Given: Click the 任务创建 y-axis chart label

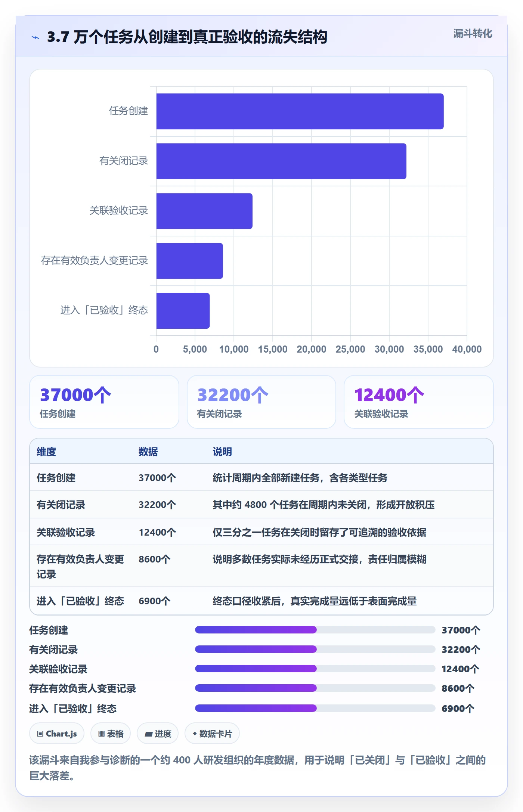Looking at the screenshot, I should pyautogui.click(x=129, y=111).
